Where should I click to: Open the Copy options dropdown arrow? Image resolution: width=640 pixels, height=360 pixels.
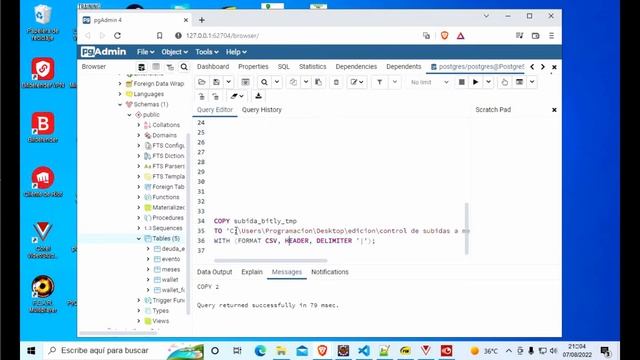click(x=306, y=82)
